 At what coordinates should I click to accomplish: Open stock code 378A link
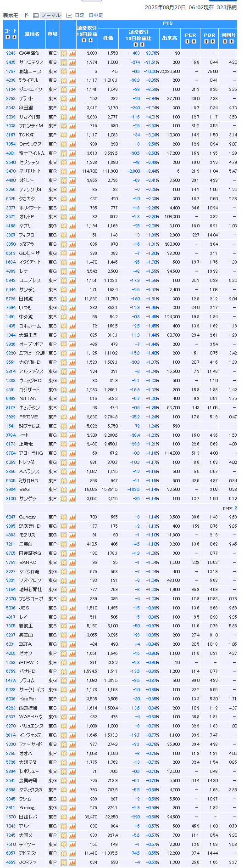click(11, 435)
